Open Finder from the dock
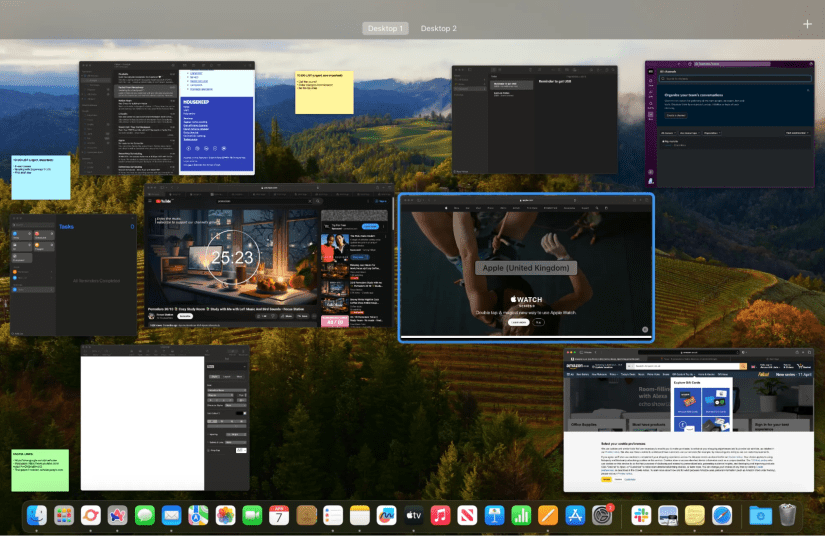The height and width of the screenshot is (536, 825). [x=37, y=515]
